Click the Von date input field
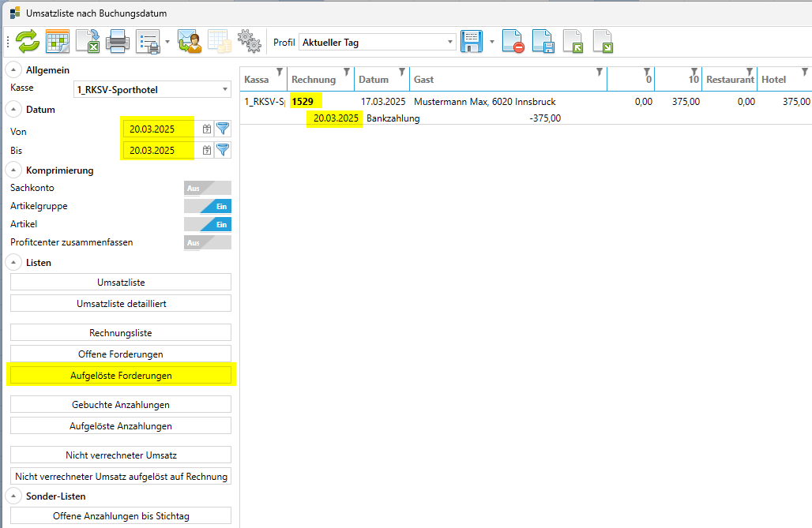The image size is (812, 528). tap(157, 129)
